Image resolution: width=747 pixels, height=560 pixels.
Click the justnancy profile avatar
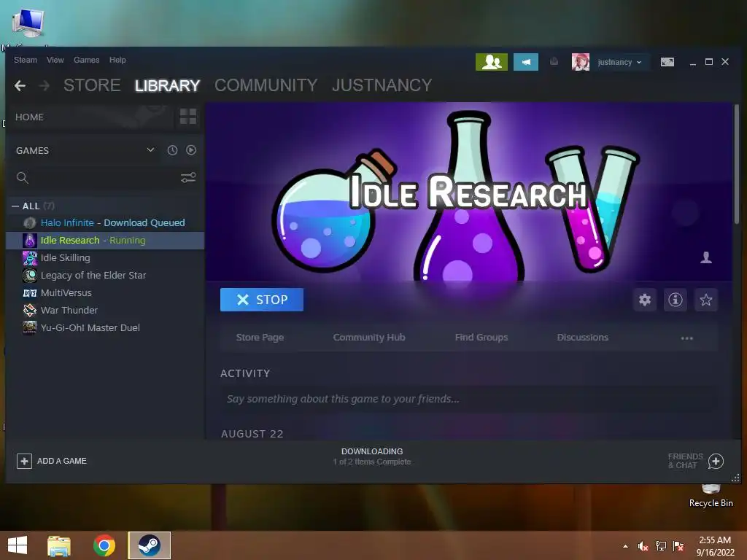pyautogui.click(x=580, y=62)
